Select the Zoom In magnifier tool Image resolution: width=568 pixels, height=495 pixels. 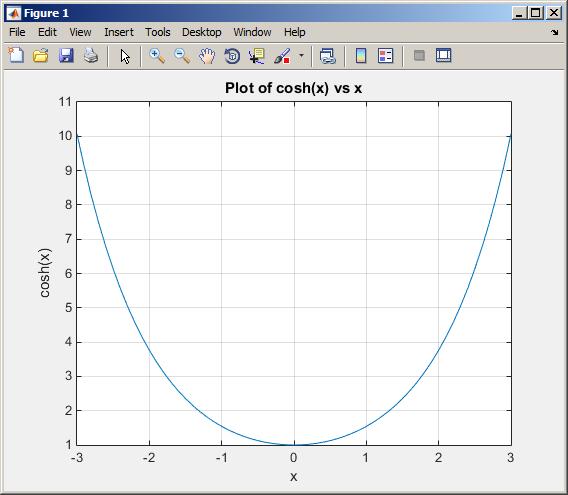point(157,56)
